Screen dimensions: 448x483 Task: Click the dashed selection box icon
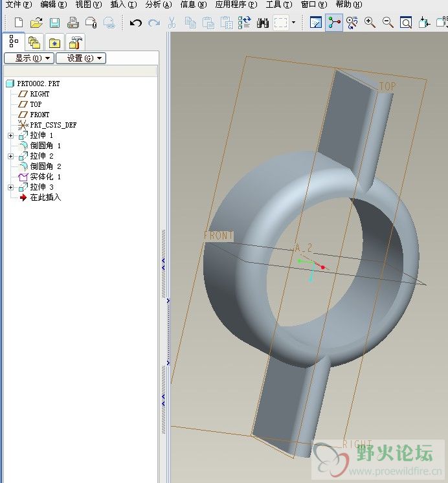(281, 23)
